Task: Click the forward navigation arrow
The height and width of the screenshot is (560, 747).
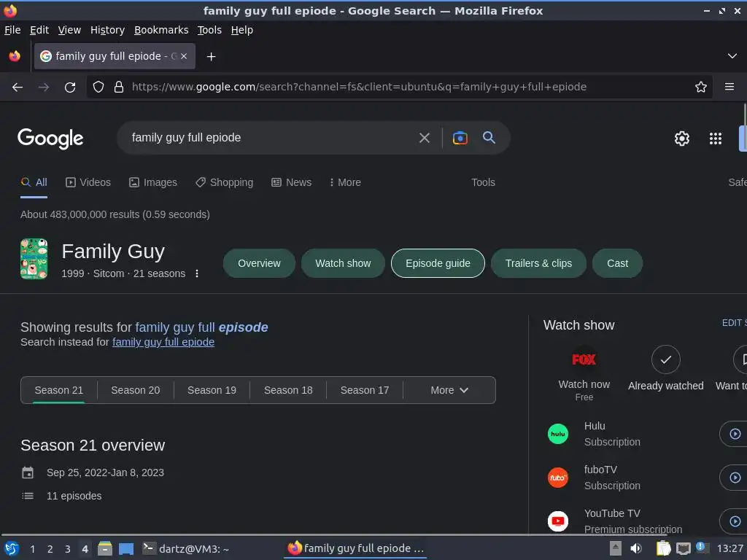Action: pos(44,87)
